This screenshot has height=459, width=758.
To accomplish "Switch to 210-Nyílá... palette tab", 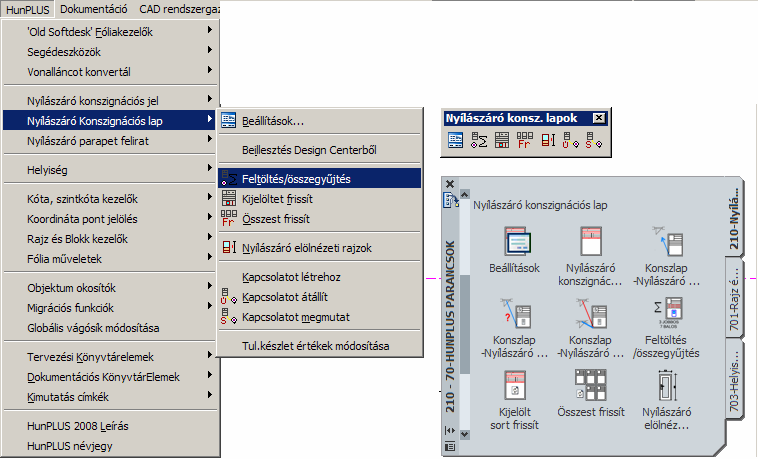I will pyautogui.click(x=734, y=219).
